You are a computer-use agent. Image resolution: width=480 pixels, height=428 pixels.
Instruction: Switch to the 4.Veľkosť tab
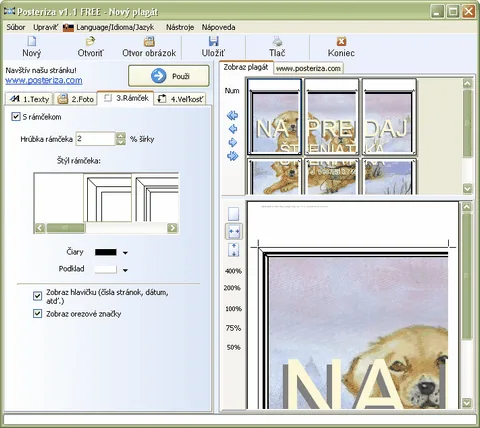[180, 99]
